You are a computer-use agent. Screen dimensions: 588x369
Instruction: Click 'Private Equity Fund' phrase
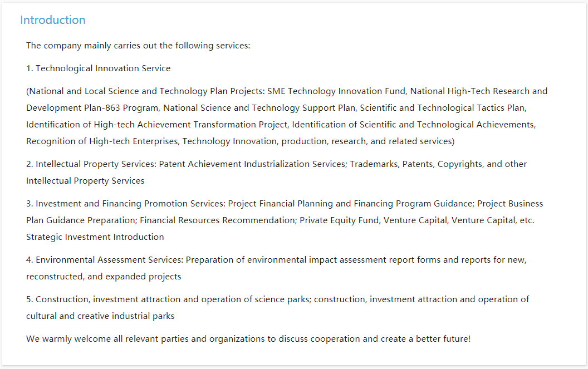click(x=339, y=220)
